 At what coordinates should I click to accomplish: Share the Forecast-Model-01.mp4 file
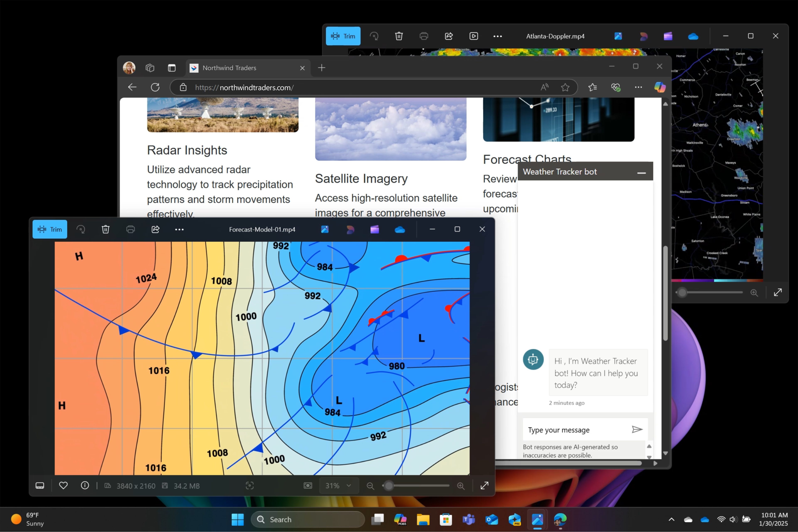155,229
